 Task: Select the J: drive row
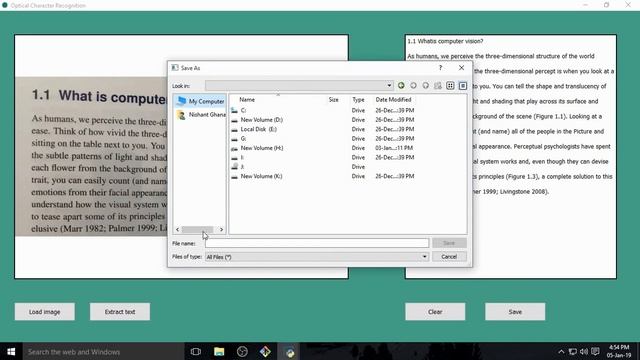point(322,167)
